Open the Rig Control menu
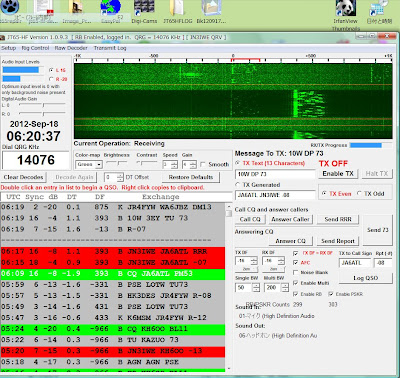This screenshot has width=400, height=378. coord(35,48)
